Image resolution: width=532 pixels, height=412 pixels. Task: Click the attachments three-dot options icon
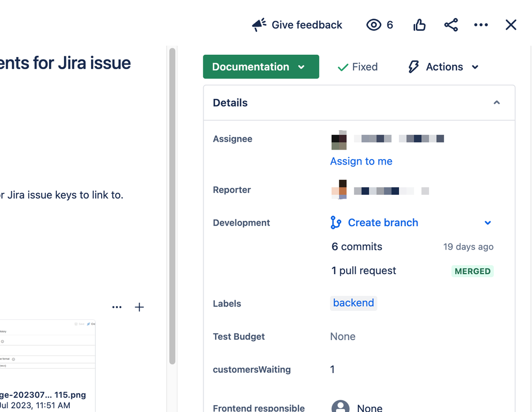(117, 307)
